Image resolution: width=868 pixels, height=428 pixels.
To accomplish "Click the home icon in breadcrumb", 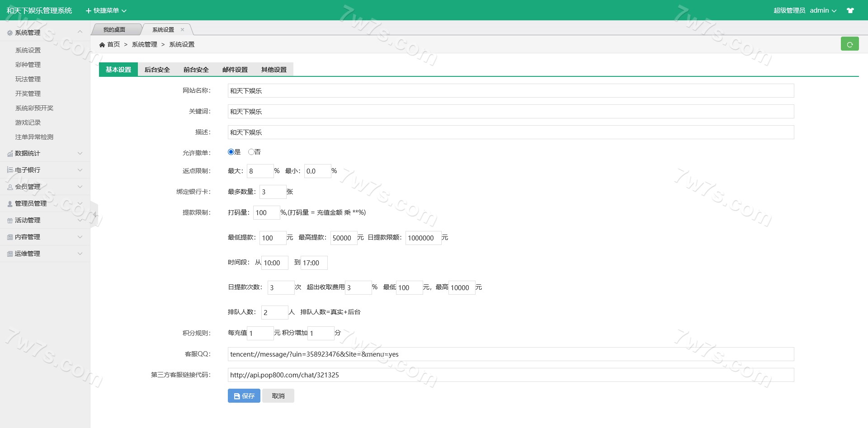I will (x=102, y=45).
